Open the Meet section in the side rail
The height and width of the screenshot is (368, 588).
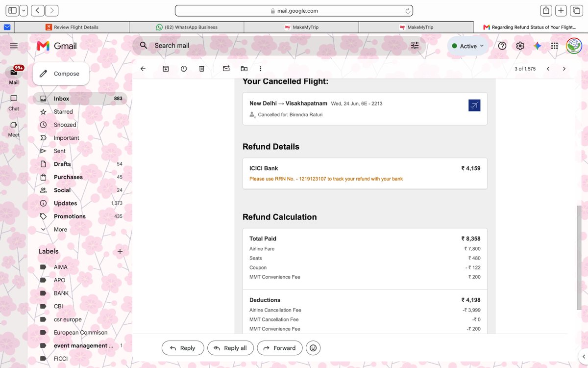(14, 129)
